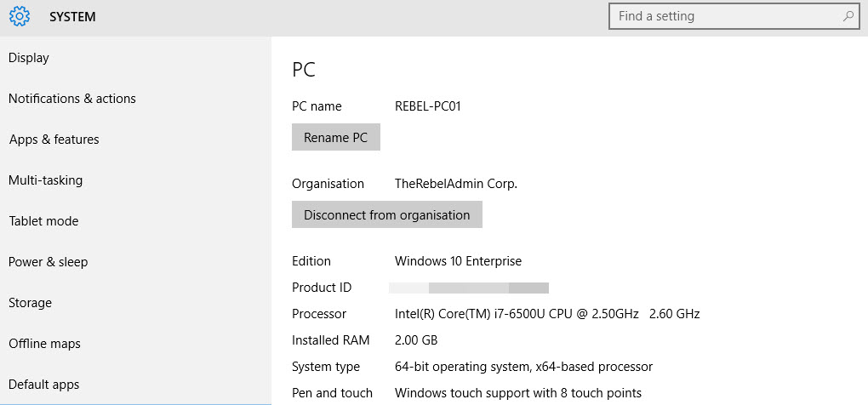
Task: Click the 64-bit operating system text
Action: click(523, 366)
